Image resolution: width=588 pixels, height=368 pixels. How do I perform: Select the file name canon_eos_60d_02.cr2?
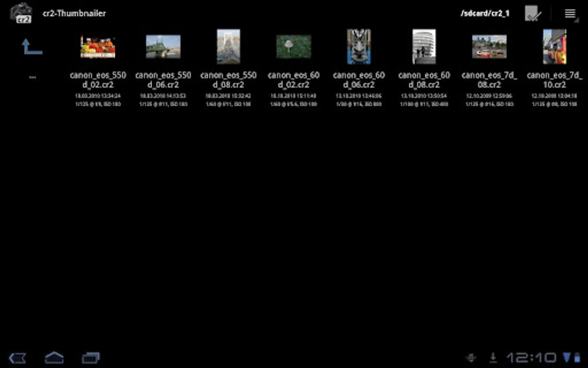[294, 80]
